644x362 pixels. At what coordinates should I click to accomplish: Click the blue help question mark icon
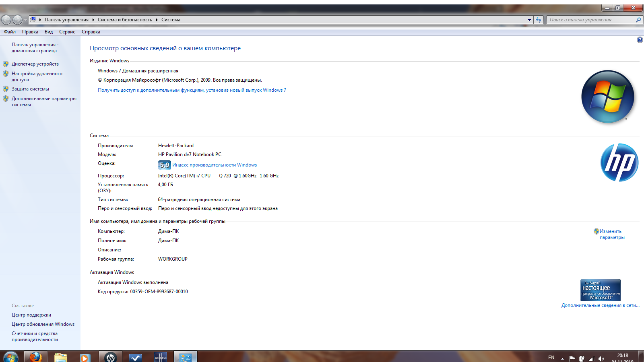[640, 40]
